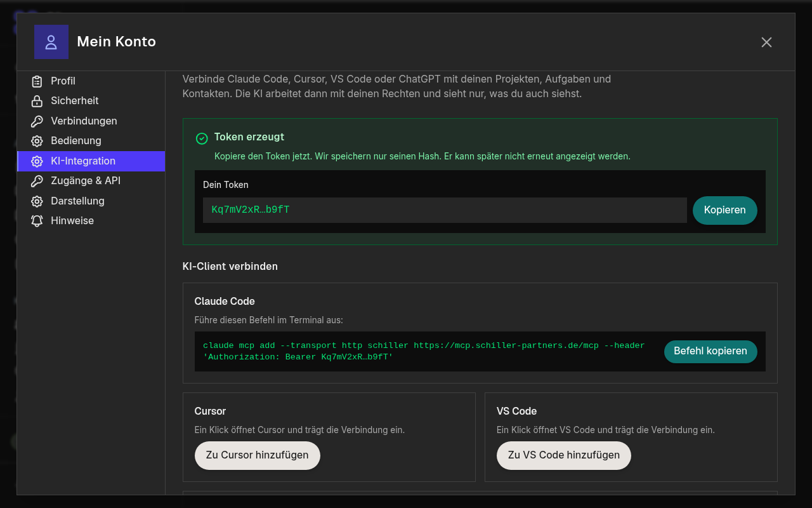Click the clipboard icon next to Profil

[x=37, y=81]
